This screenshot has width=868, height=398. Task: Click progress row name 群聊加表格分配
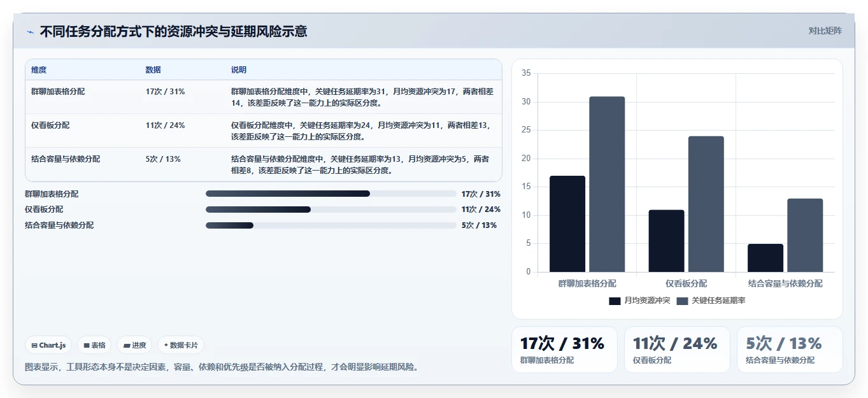pos(52,194)
